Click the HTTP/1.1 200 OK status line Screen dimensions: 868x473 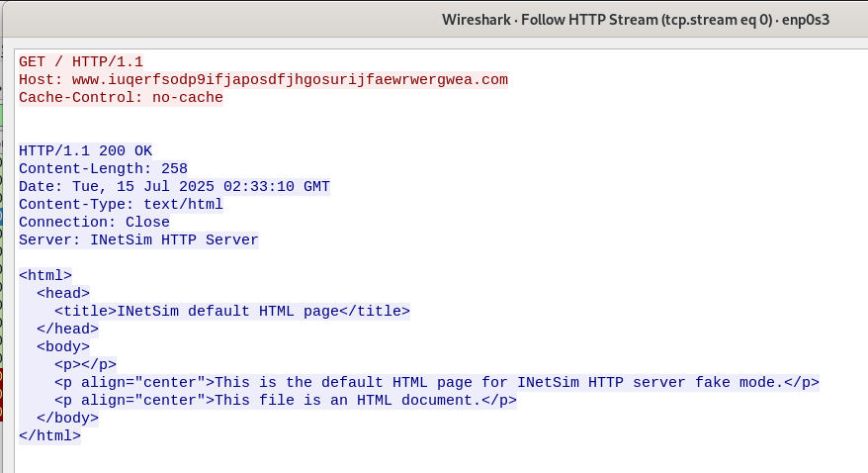point(85,150)
